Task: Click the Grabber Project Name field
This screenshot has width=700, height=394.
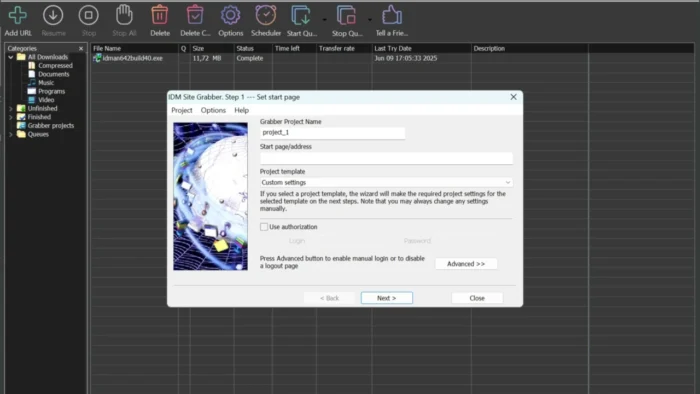Action: [x=332, y=133]
